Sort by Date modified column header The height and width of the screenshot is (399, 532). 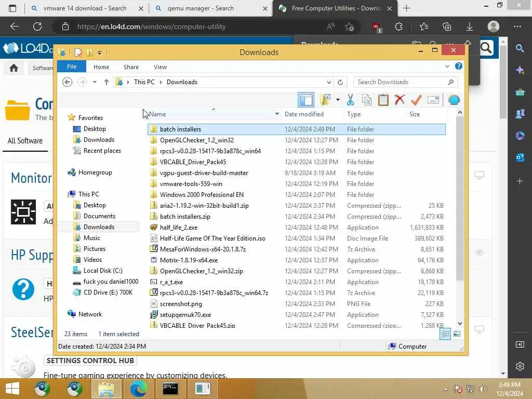(x=304, y=114)
